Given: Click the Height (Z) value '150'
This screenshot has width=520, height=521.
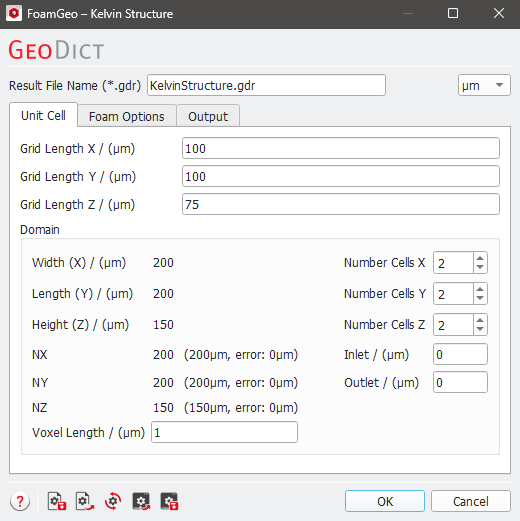Looking at the screenshot, I should [x=163, y=325].
